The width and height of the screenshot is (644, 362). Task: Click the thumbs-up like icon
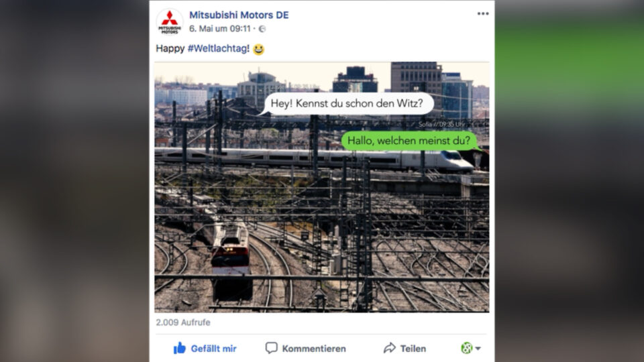(180, 348)
